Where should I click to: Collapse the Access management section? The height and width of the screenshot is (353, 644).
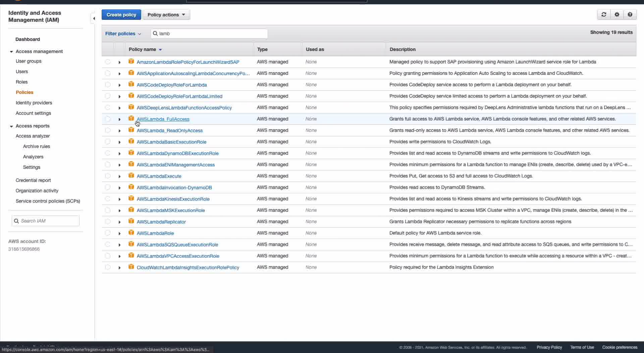[x=11, y=52]
